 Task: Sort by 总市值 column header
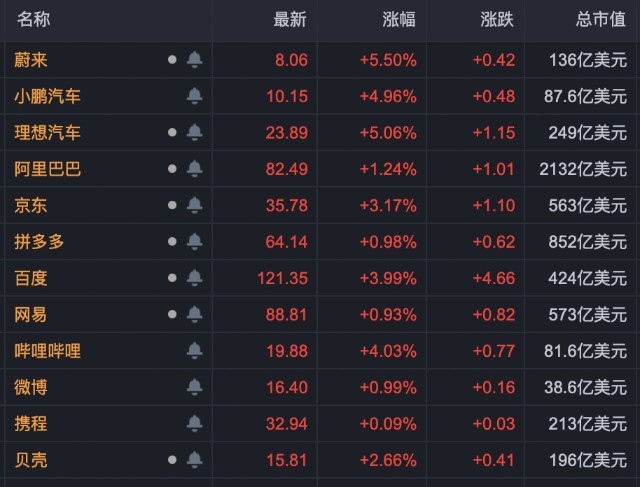(601, 19)
